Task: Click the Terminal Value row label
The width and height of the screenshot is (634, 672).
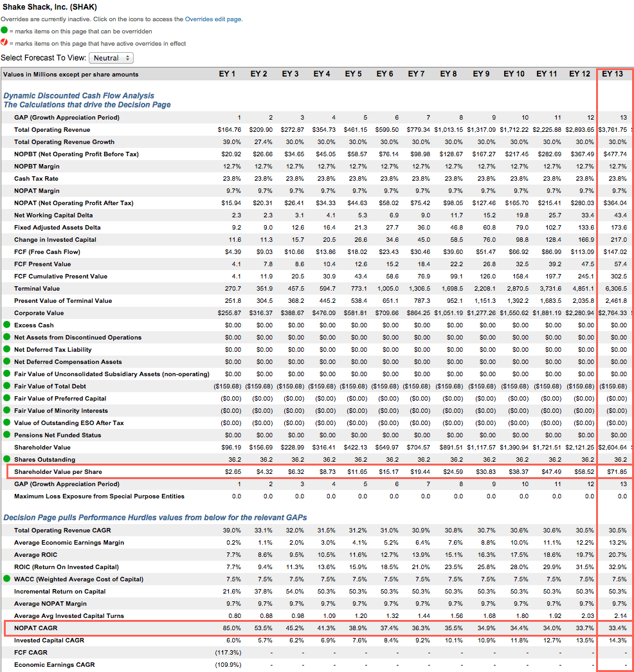Action: coord(37,289)
